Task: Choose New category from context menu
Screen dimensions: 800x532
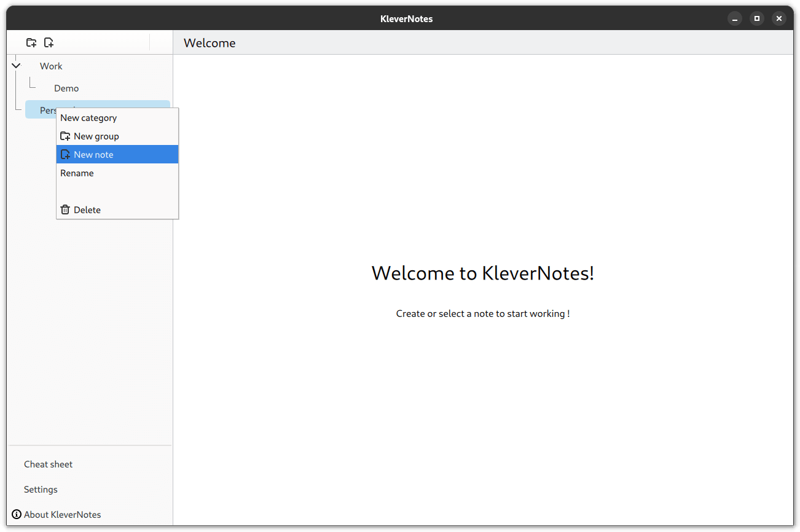Action: coord(88,118)
